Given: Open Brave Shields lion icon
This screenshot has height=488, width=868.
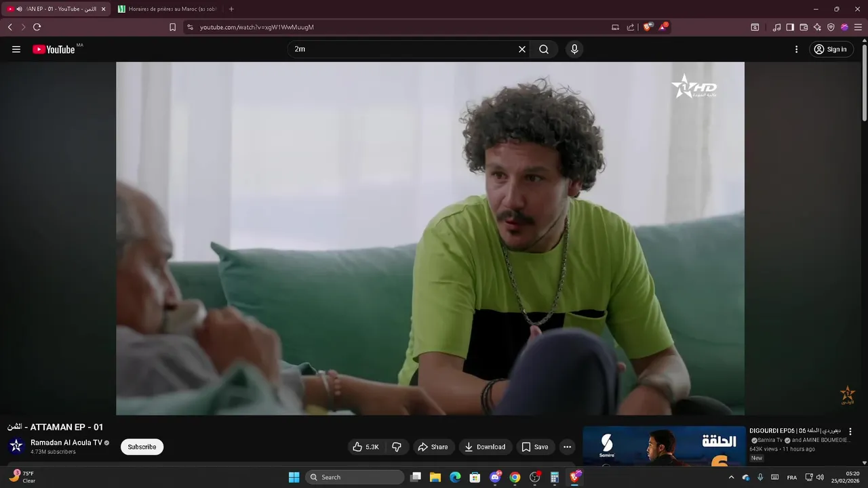Looking at the screenshot, I should (x=648, y=27).
